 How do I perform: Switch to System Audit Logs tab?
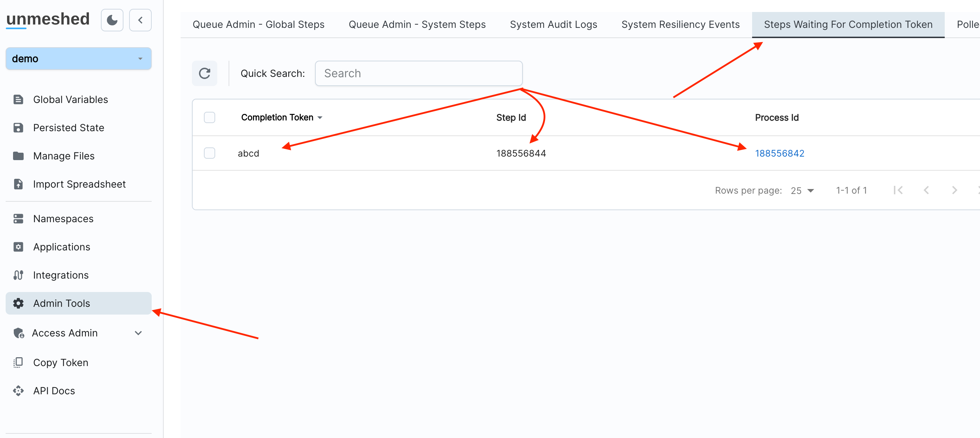click(x=553, y=24)
